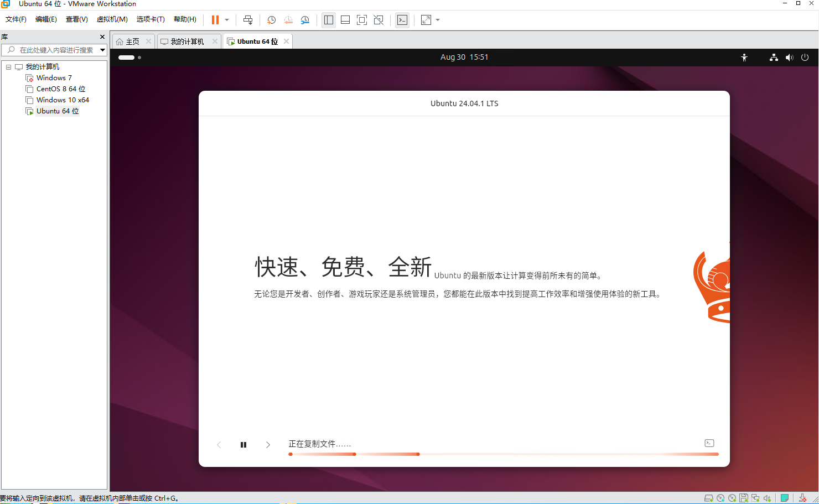Click the Unity mode toolbar icon
The image size is (819, 504).
point(379,20)
